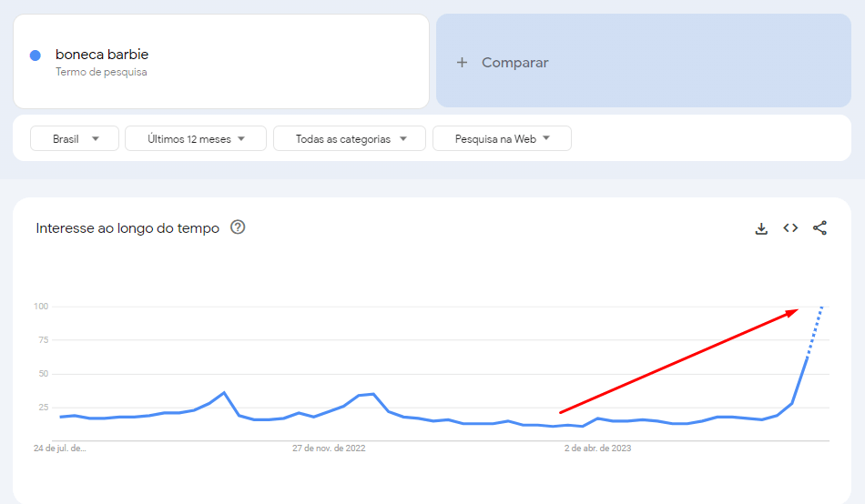Share the Interesse ao longo do tempo chart
Screen dimensions: 865x504
819,227
